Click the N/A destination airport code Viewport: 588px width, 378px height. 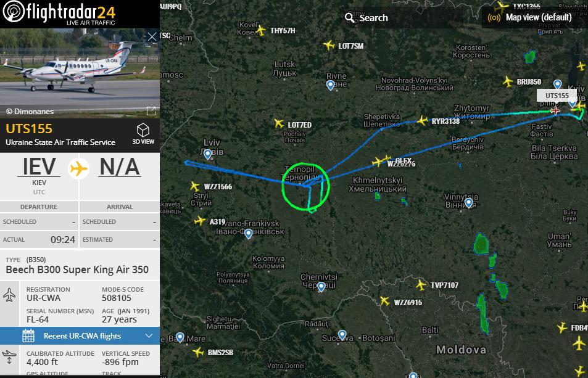120,166
